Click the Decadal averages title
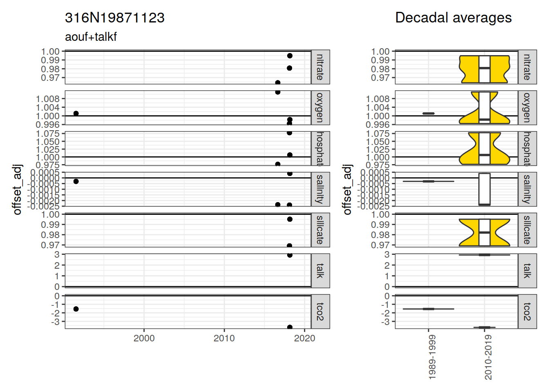The width and height of the screenshot is (549, 392). 453,18
